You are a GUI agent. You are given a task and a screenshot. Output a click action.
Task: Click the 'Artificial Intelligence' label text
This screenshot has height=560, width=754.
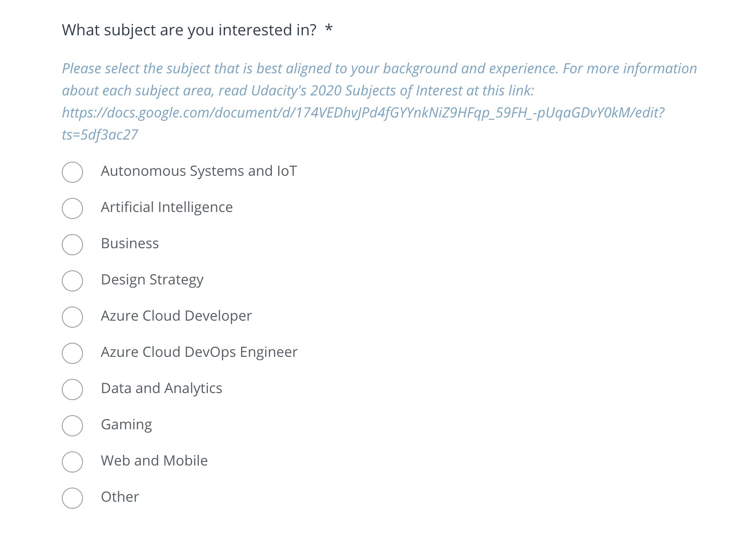pos(166,207)
